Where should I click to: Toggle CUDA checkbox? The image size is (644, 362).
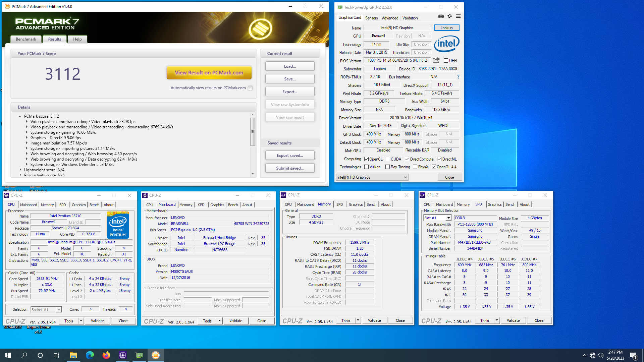388,159
